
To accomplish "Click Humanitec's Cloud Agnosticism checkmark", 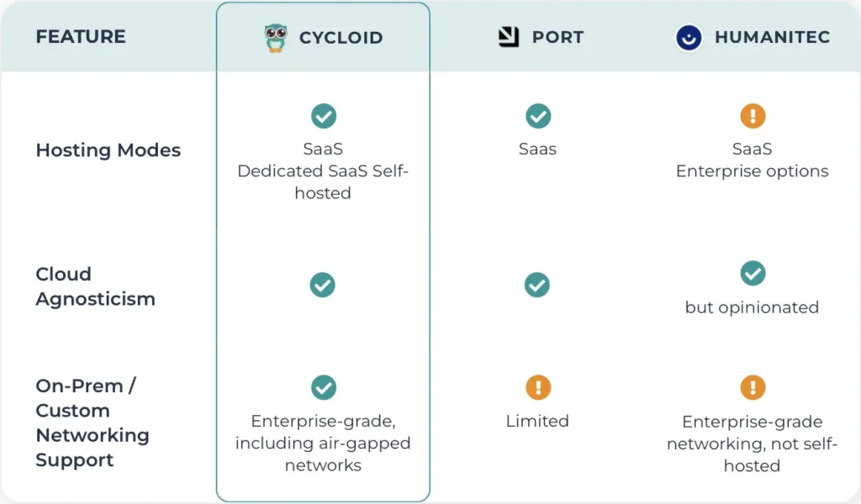I will click(753, 273).
